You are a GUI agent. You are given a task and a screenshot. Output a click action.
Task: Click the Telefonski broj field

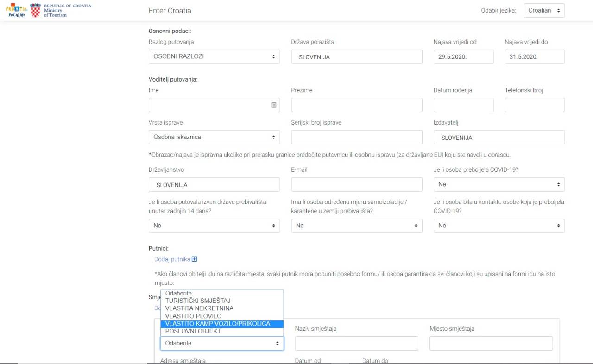(x=535, y=105)
